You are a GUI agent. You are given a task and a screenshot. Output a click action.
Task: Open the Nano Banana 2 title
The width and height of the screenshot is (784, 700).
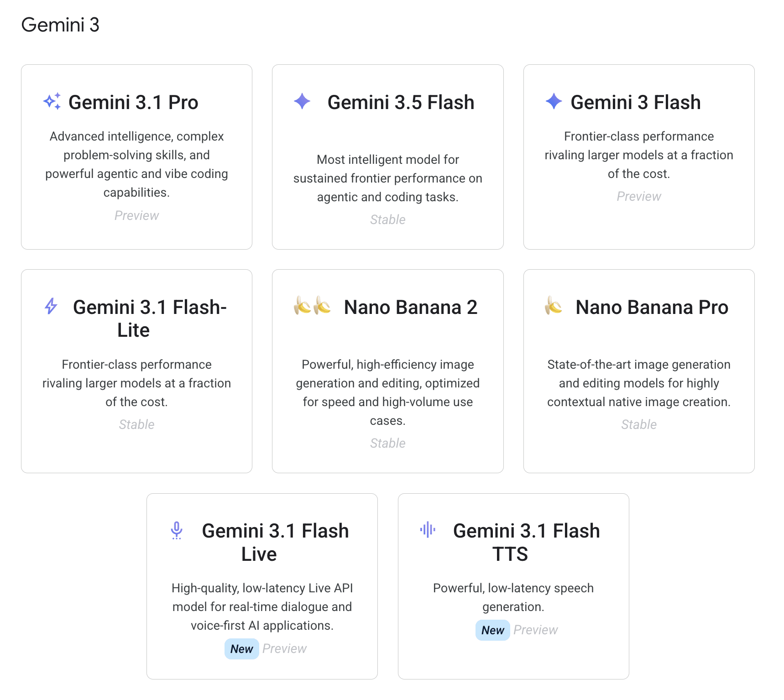410,307
